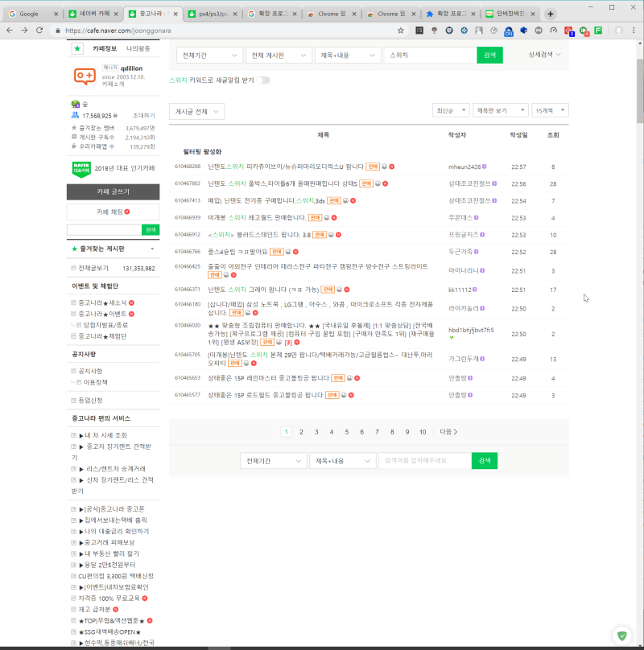Screen dimensions: 644x650
Task: Click the gray M mail extension icon
Action: click(539, 31)
